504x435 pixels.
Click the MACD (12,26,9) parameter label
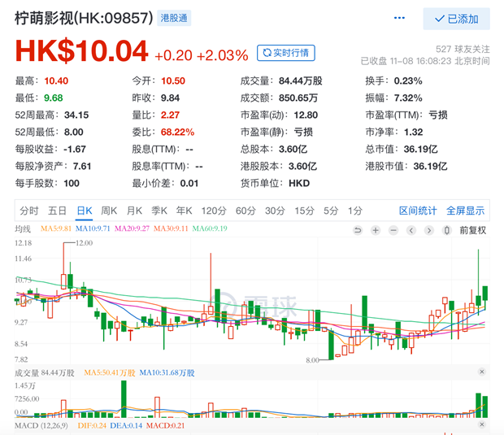tap(41, 426)
